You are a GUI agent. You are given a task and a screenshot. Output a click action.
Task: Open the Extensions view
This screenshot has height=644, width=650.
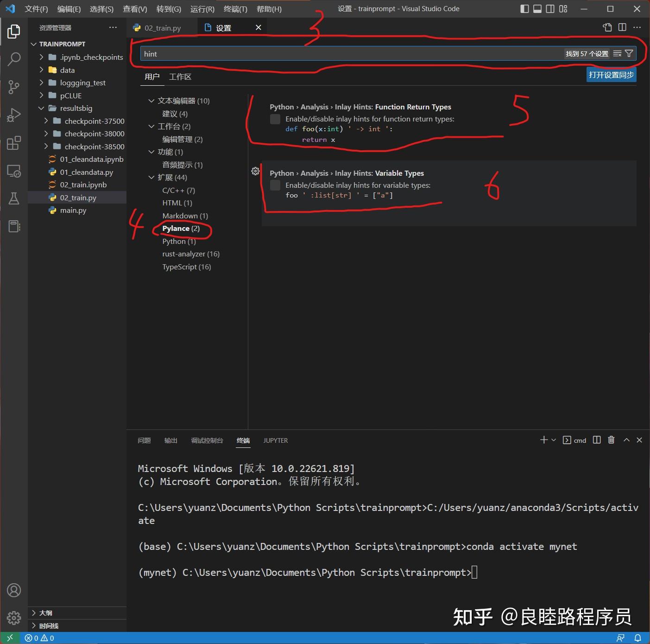(x=14, y=143)
